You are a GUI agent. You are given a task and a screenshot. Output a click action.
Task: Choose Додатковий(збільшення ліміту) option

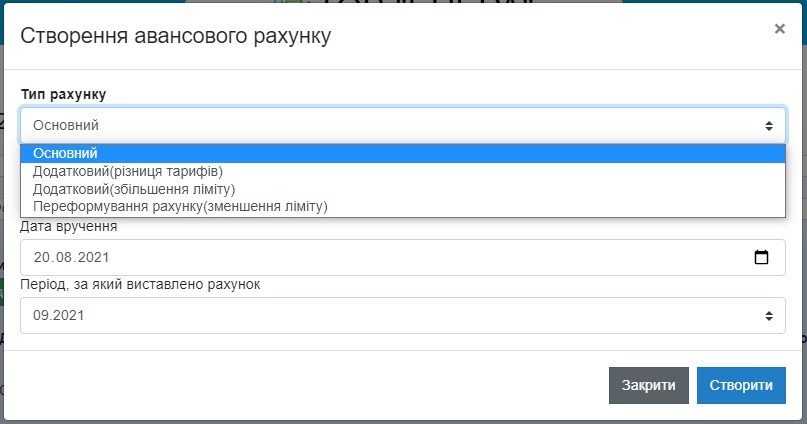(x=134, y=188)
